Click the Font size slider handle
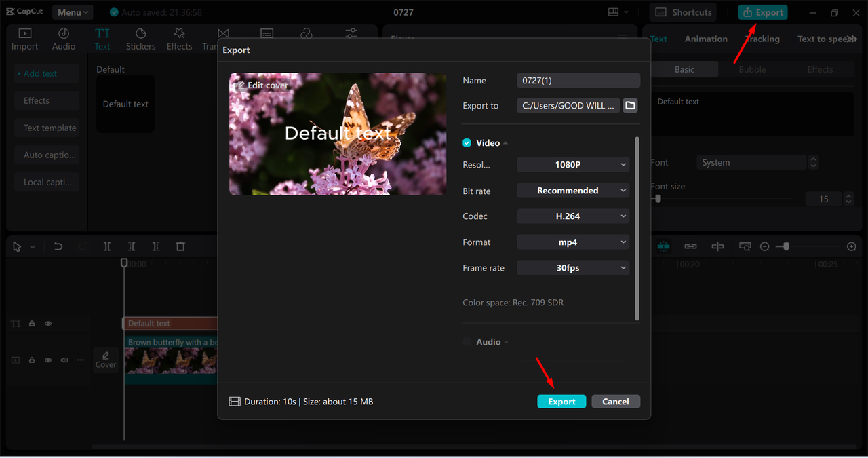Image resolution: width=868 pixels, height=458 pixels. (657, 199)
